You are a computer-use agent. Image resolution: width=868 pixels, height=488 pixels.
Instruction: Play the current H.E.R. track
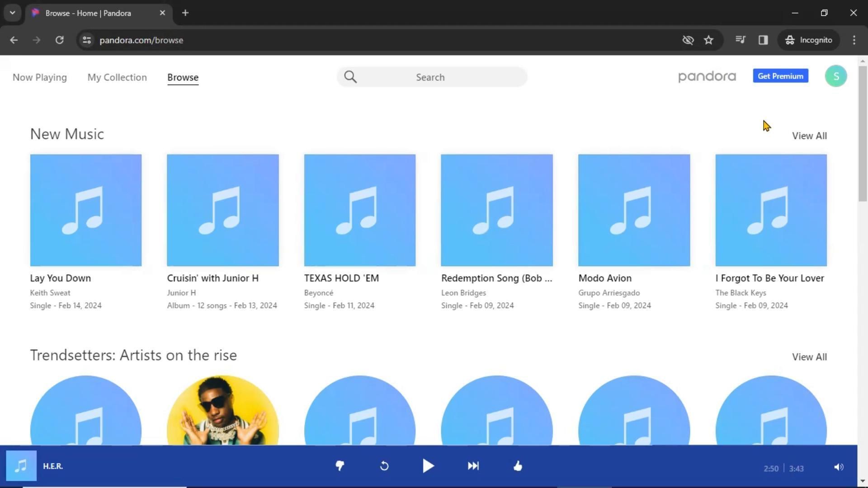428,466
